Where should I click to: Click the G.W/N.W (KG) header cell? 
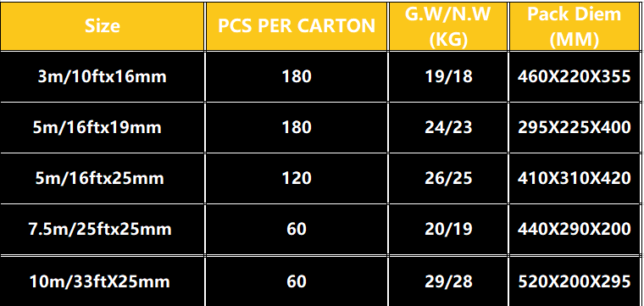point(448,26)
